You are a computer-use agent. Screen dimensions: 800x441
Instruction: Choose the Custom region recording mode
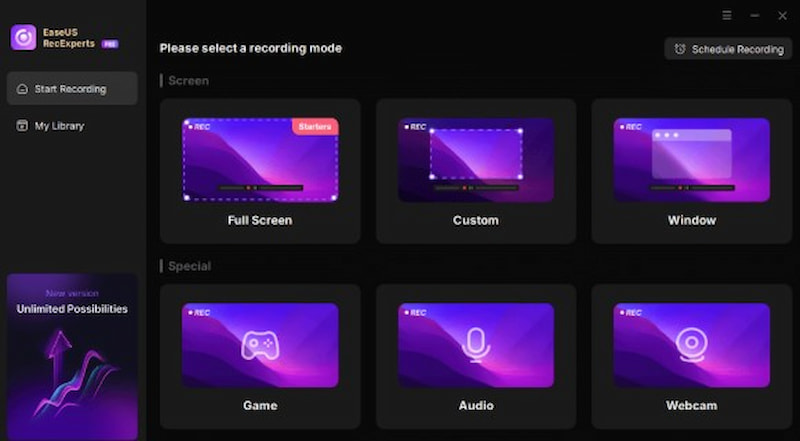(x=476, y=170)
